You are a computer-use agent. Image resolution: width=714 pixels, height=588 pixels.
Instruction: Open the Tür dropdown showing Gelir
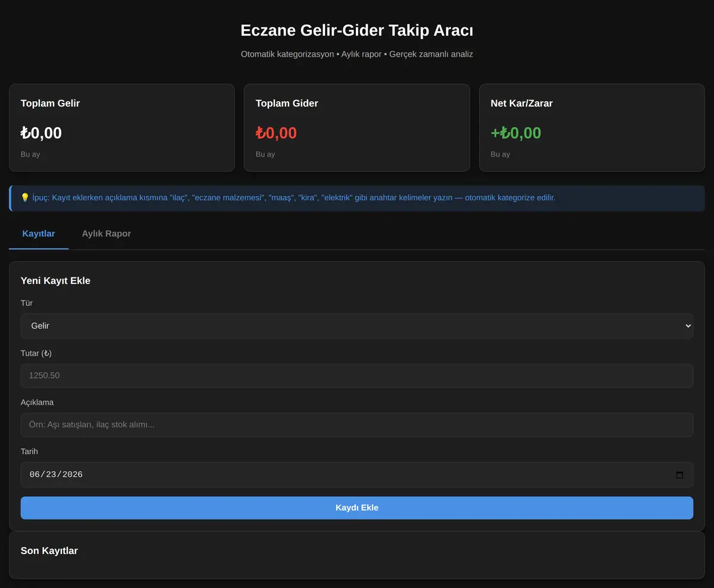click(x=357, y=326)
